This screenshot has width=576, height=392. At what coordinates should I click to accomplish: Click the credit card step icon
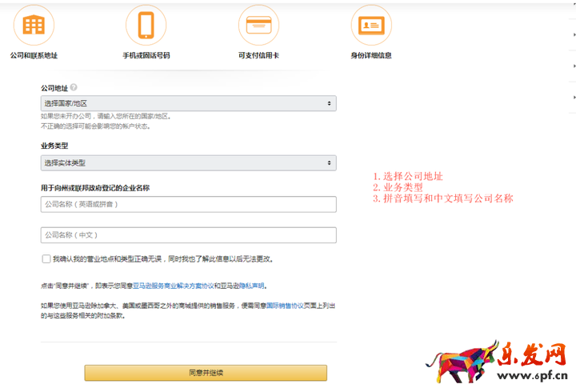click(258, 25)
